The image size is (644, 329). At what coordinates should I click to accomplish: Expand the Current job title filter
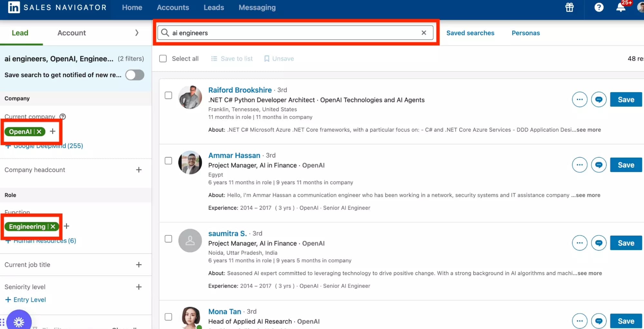pyautogui.click(x=139, y=265)
